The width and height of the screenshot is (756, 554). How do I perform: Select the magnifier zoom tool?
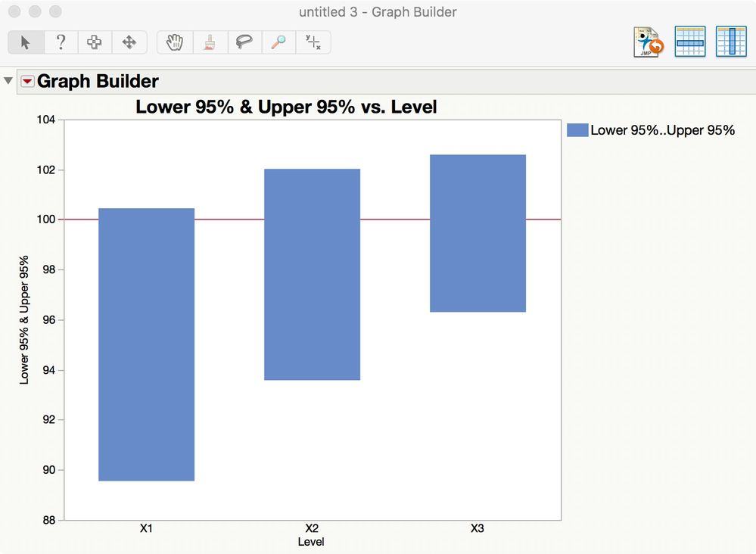pos(278,42)
